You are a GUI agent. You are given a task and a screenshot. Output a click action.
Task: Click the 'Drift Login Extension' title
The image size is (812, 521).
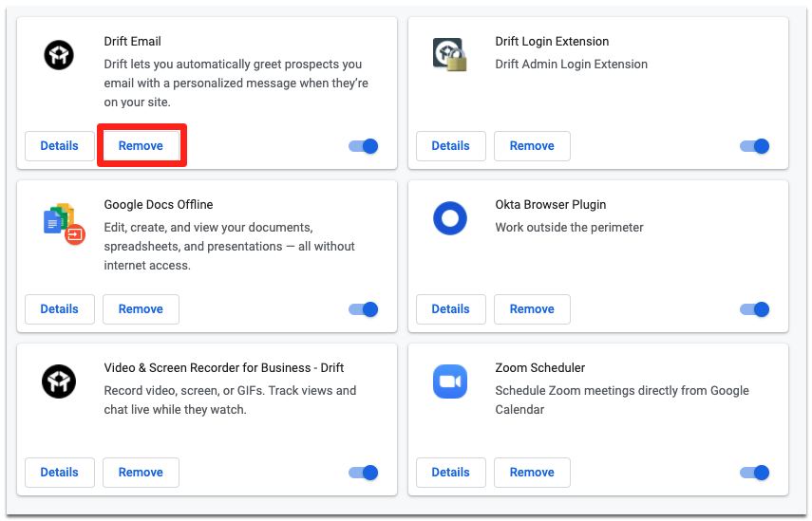(552, 42)
